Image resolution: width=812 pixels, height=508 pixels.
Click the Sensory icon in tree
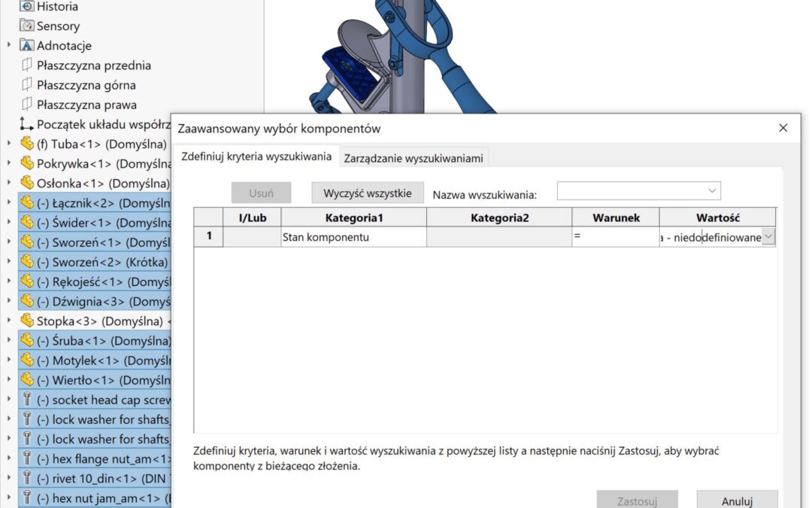pos(27,26)
